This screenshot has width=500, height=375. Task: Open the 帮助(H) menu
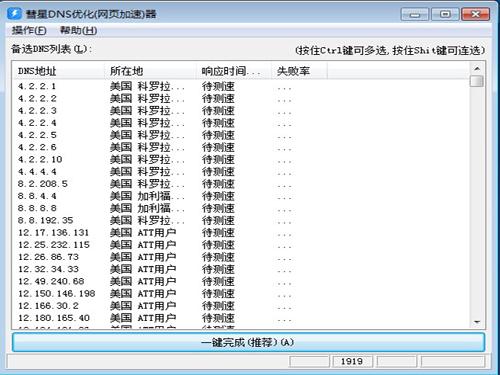tap(78, 31)
